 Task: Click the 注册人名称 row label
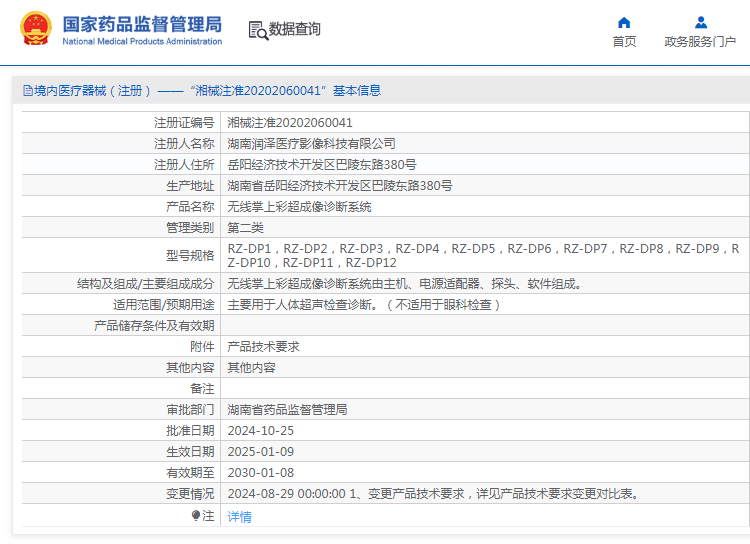(x=184, y=144)
